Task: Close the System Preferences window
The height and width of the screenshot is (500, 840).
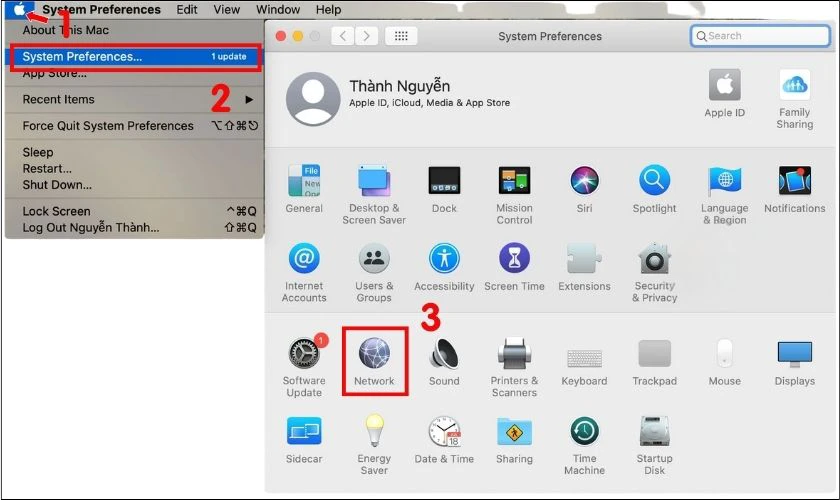Action: tap(280, 36)
